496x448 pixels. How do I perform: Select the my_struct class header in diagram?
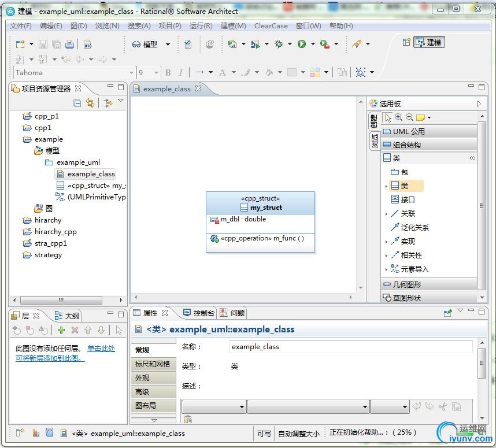(x=260, y=203)
